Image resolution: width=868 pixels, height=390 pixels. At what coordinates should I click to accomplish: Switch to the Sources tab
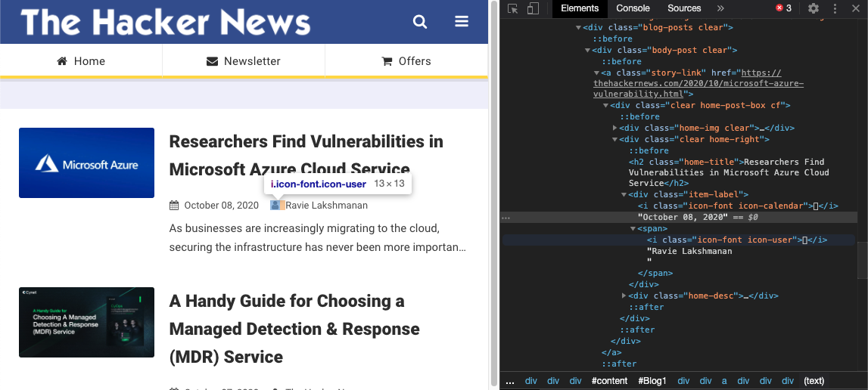[x=684, y=8]
